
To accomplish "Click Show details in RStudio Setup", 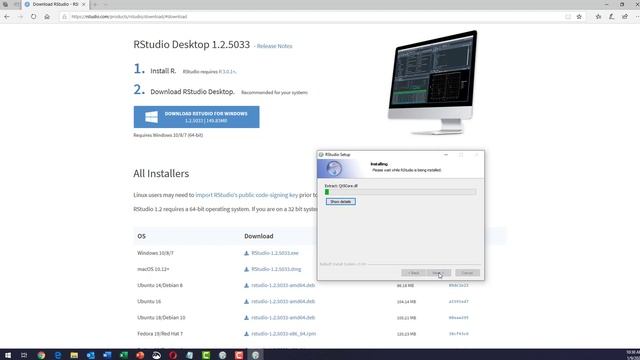I will click(341, 202).
